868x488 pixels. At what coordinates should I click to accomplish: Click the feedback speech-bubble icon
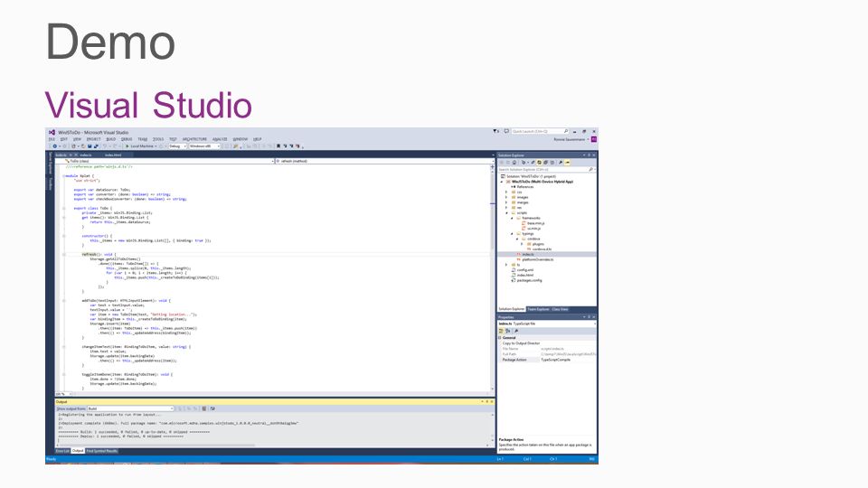point(506,131)
